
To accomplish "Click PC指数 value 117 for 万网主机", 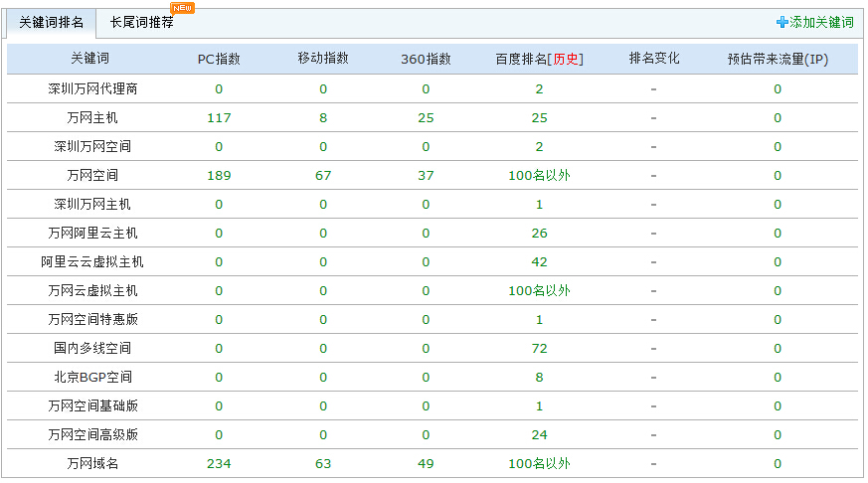I will (219, 118).
